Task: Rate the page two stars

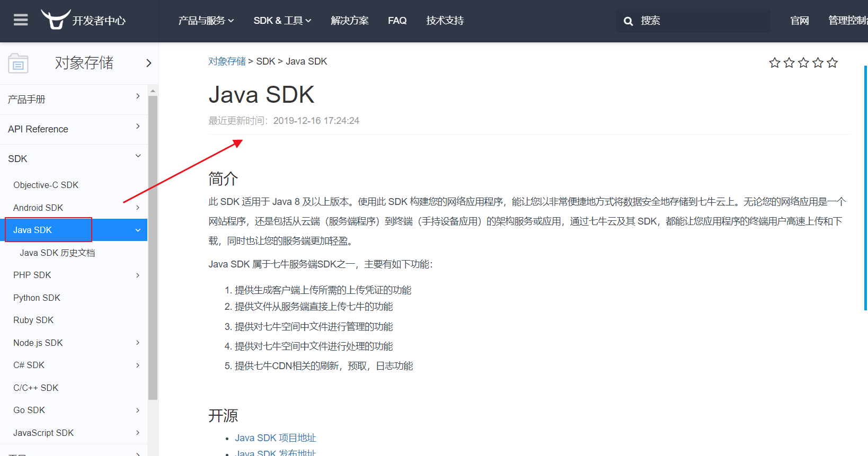Action: pyautogui.click(x=789, y=63)
